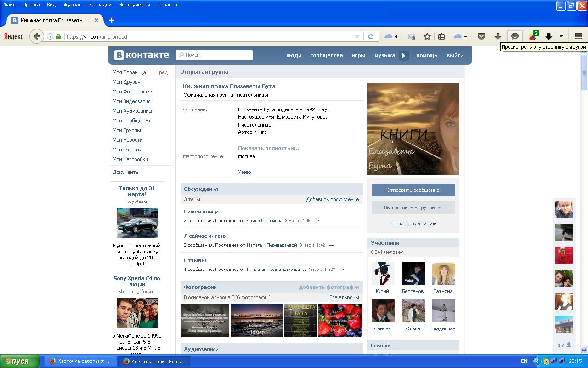588x368 pixels.
Task: Reload the page with refresh icon
Action: pyautogui.click(x=371, y=36)
